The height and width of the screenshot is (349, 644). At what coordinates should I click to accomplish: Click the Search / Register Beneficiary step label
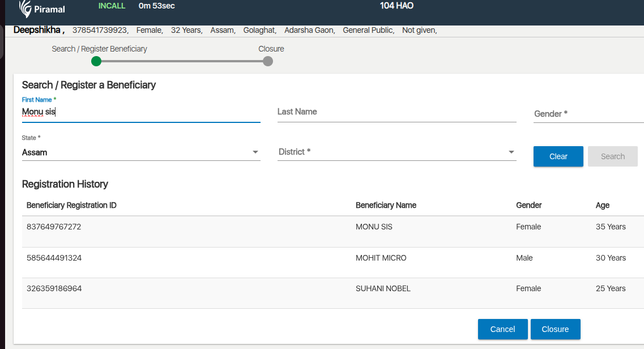pyautogui.click(x=99, y=49)
